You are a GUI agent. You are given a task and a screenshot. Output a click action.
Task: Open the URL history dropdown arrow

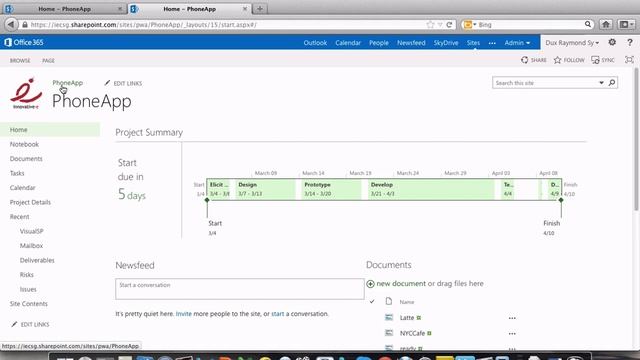click(440, 25)
